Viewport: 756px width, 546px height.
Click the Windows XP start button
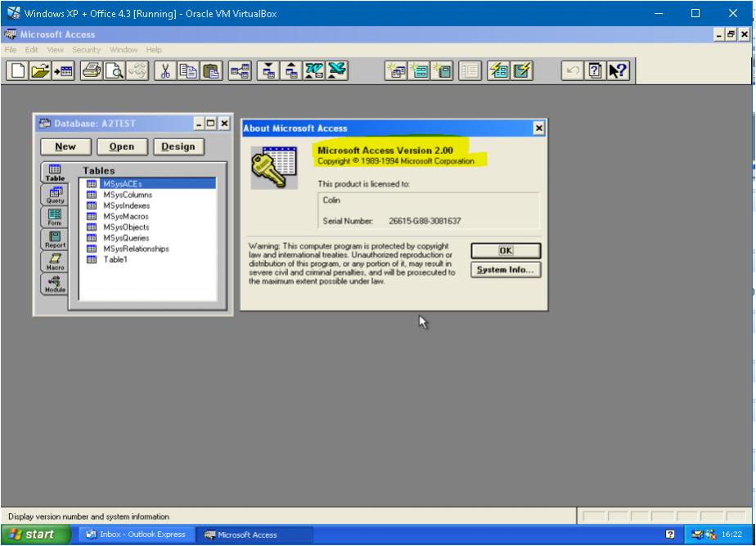pyautogui.click(x=36, y=535)
